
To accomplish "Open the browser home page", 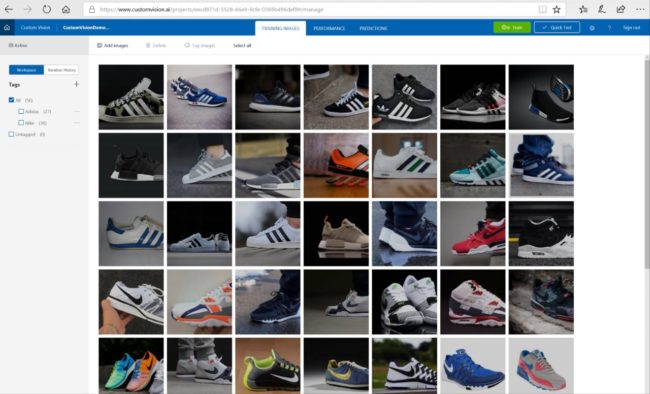I will (66, 9).
